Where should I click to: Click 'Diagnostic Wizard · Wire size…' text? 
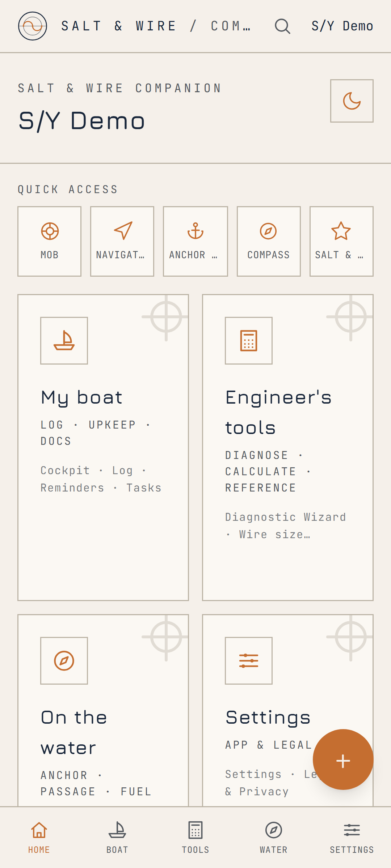coord(286,526)
